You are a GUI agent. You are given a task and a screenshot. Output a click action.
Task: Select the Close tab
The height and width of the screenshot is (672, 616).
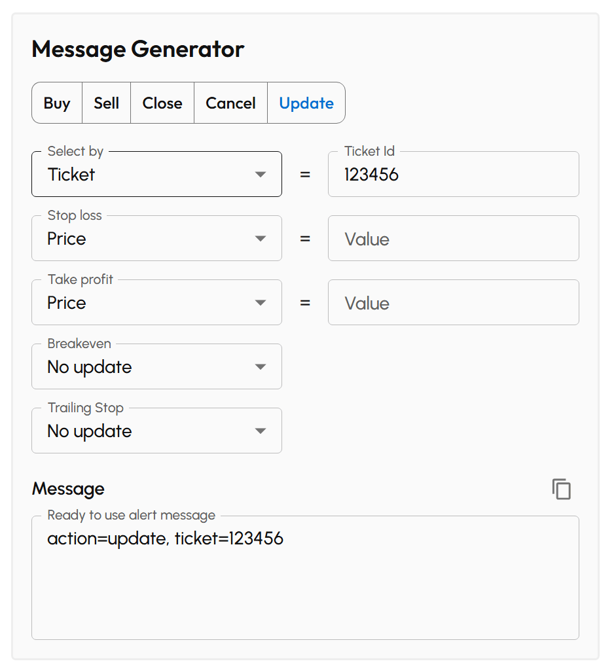coord(162,103)
